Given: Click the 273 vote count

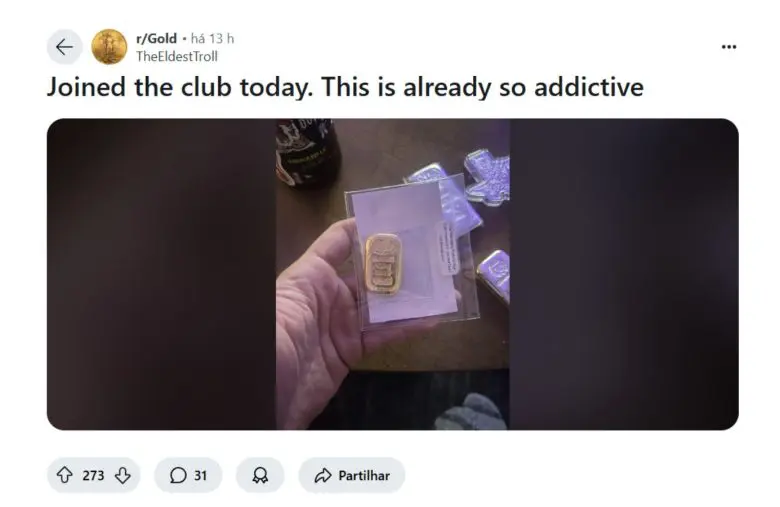Looking at the screenshot, I should coord(93,476).
